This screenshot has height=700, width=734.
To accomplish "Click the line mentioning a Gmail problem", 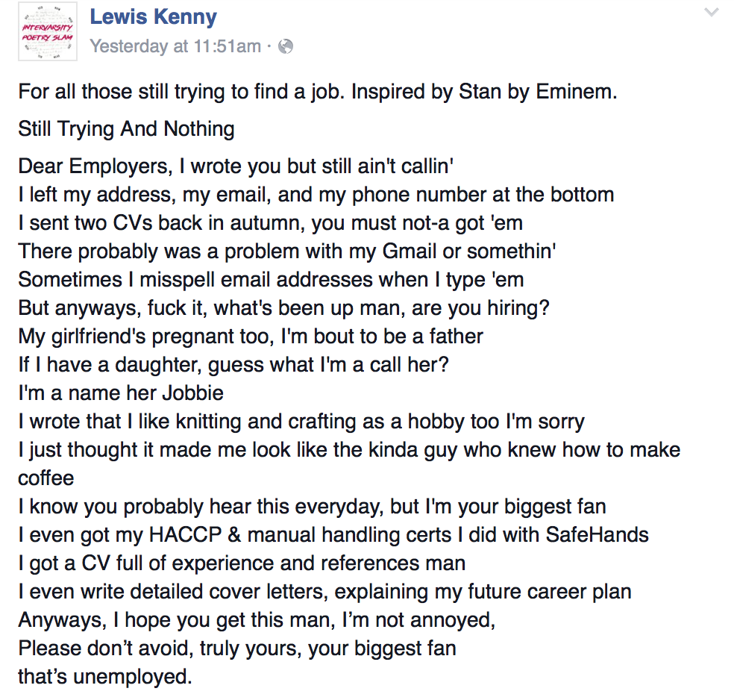I will pos(287,251).
